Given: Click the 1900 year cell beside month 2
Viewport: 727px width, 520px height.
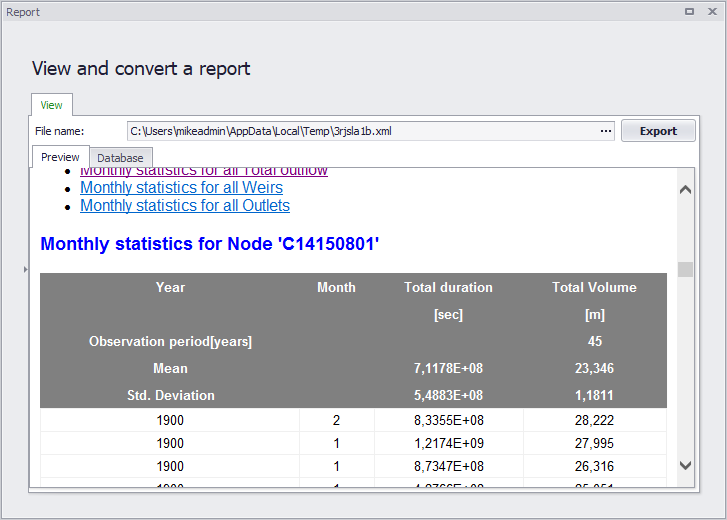Looking at the screenshot, I should click(170, 420).
